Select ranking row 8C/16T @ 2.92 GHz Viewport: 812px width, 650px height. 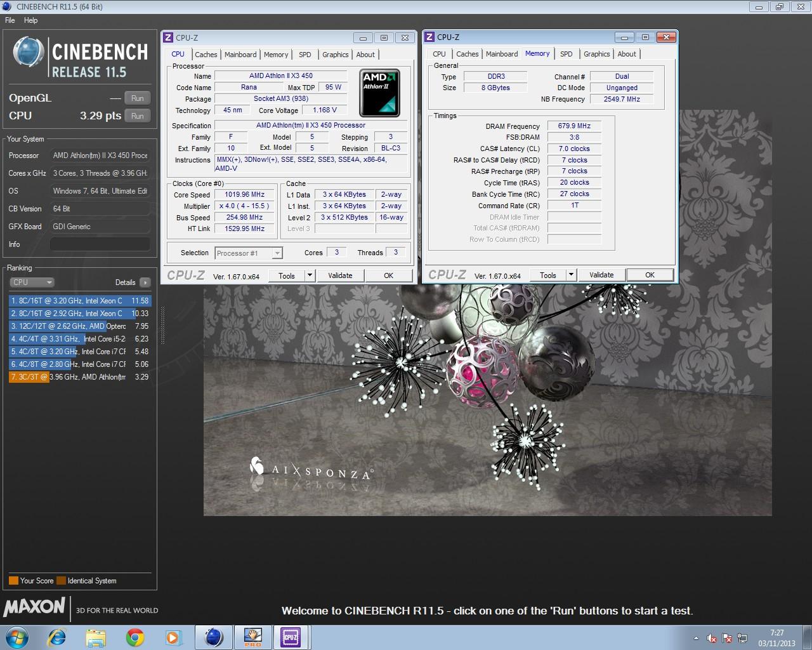coord(80,314)
